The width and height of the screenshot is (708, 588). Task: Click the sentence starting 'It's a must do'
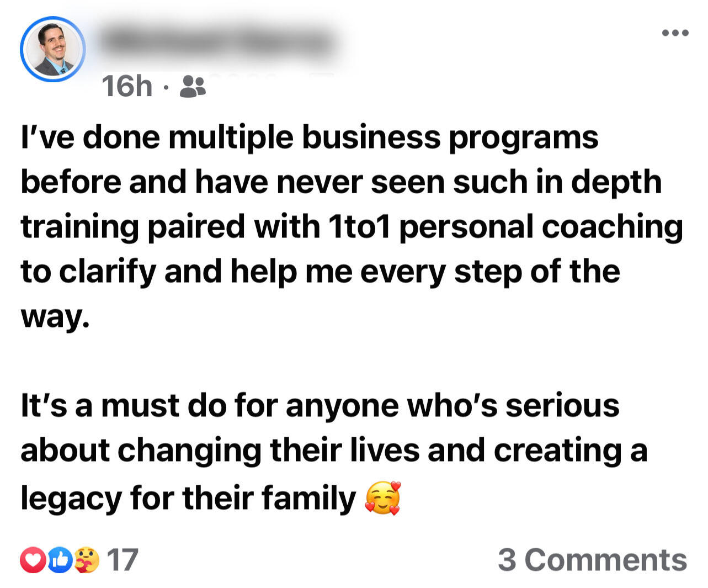[320, 405]
